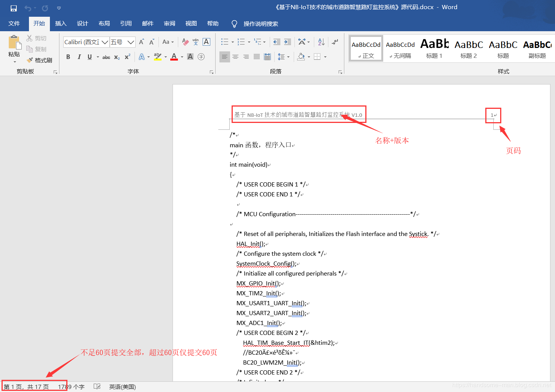The image size is (555, 392).
Task: Toggle show/hide paragraph marks
Action: click(x=335, y=42)
